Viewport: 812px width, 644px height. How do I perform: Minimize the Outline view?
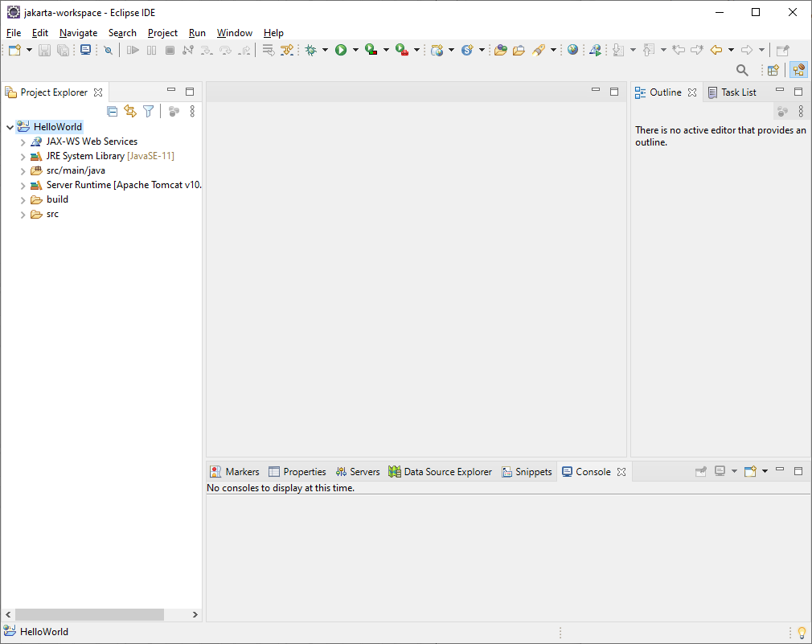click(x=779, y=91)
